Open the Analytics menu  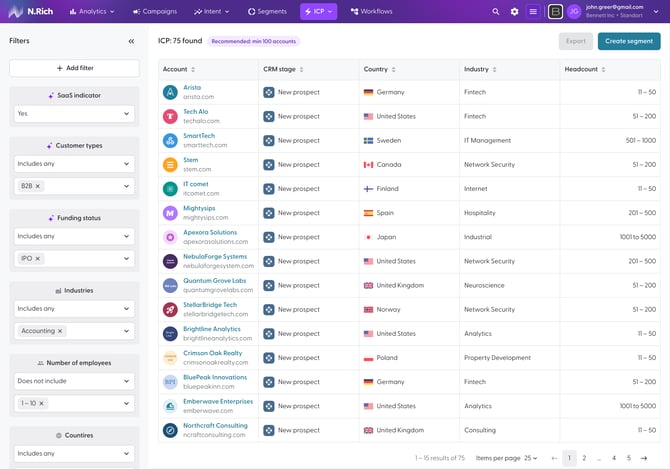[91, 12]
